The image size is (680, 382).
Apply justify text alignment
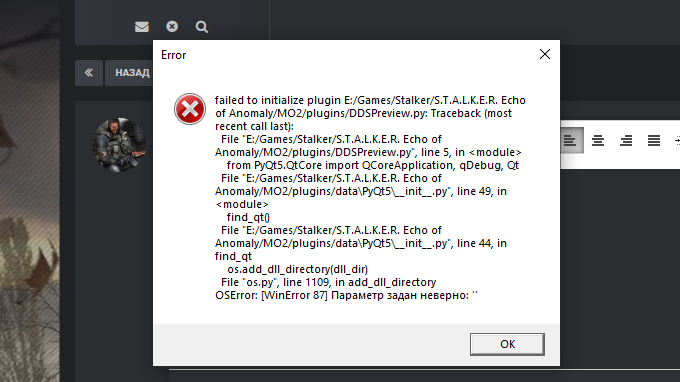click(x=654, y=140)
